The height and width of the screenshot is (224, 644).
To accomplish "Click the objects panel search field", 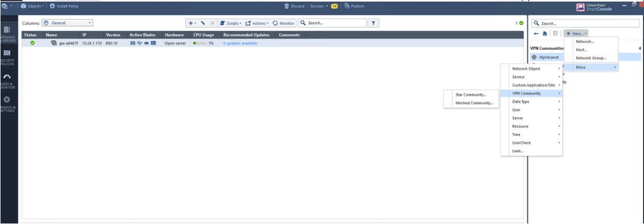I will click(x=586, y=24).
